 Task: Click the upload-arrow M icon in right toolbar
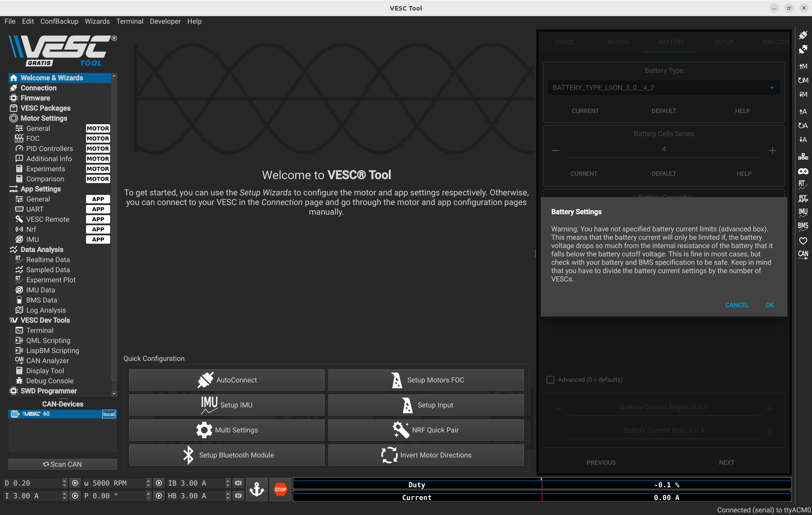(803, 66)
